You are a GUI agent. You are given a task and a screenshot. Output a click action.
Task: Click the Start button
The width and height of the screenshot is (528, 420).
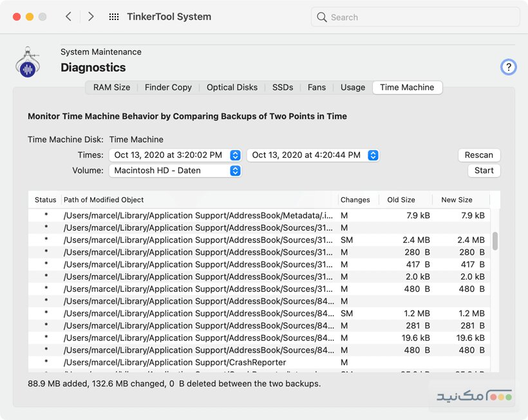(x=484, y=170)
